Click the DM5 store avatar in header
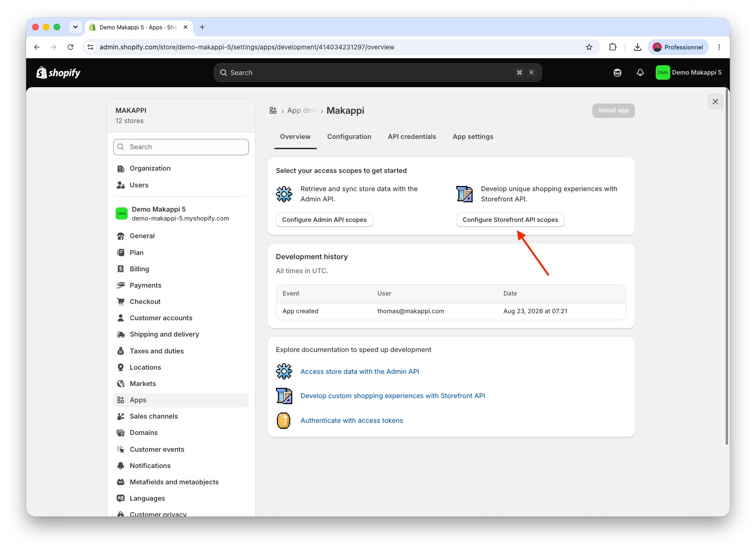This screenshot has width=756, height=551. [663, 73]
